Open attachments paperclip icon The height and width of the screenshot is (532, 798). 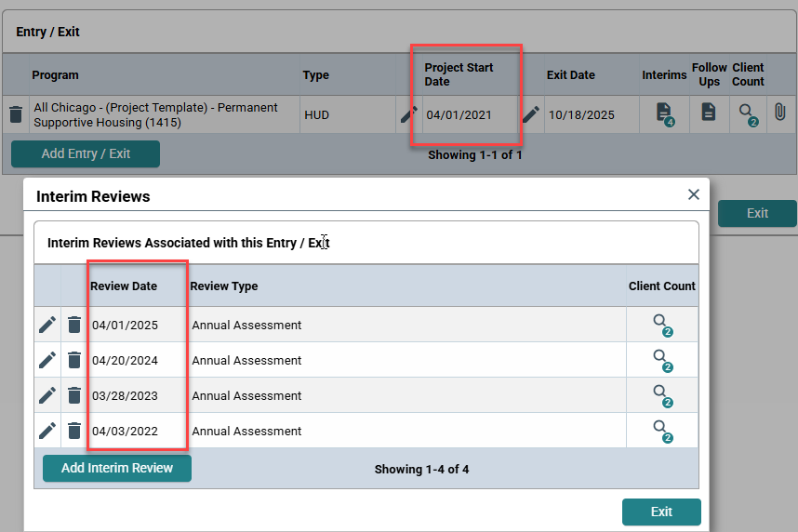[781, 113]
